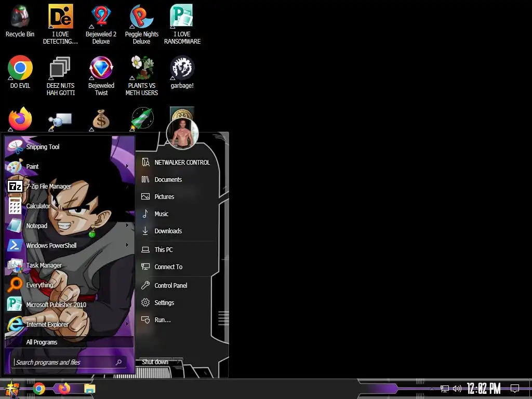Open Snipping Tool from Start menu
Image resolution: width=532 pixels, height=399 pixels.
[x=69, y=147]
